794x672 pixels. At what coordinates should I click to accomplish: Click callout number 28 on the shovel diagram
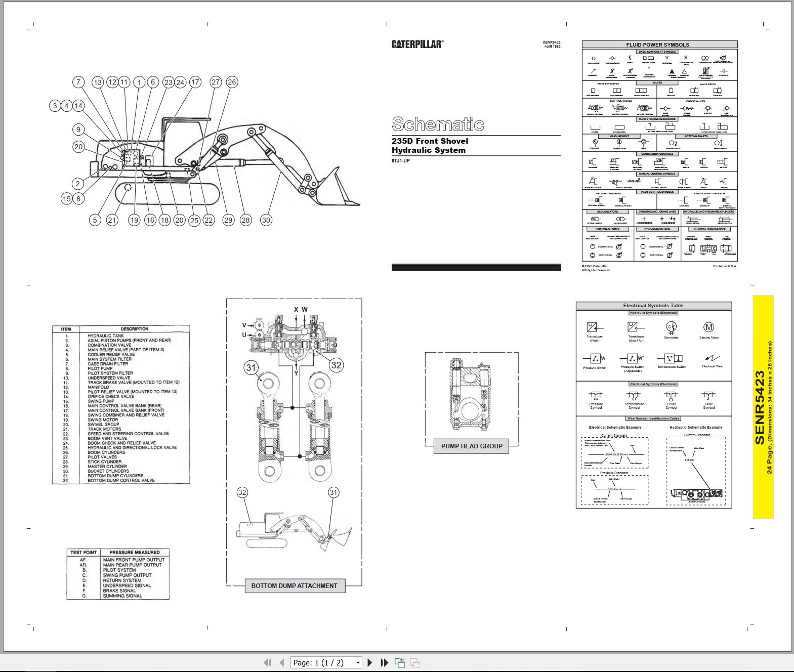pos(246,220)
